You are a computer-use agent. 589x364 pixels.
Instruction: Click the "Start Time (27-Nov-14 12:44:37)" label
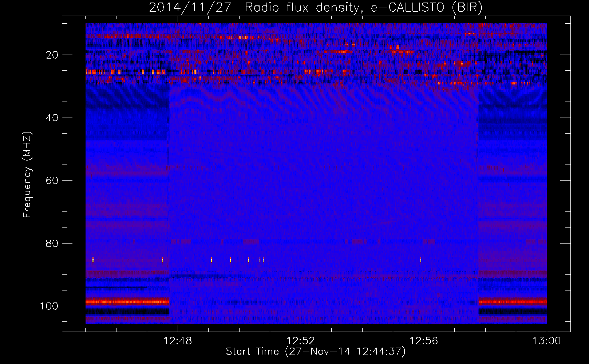pyautogui.click(x=316, y=352)
